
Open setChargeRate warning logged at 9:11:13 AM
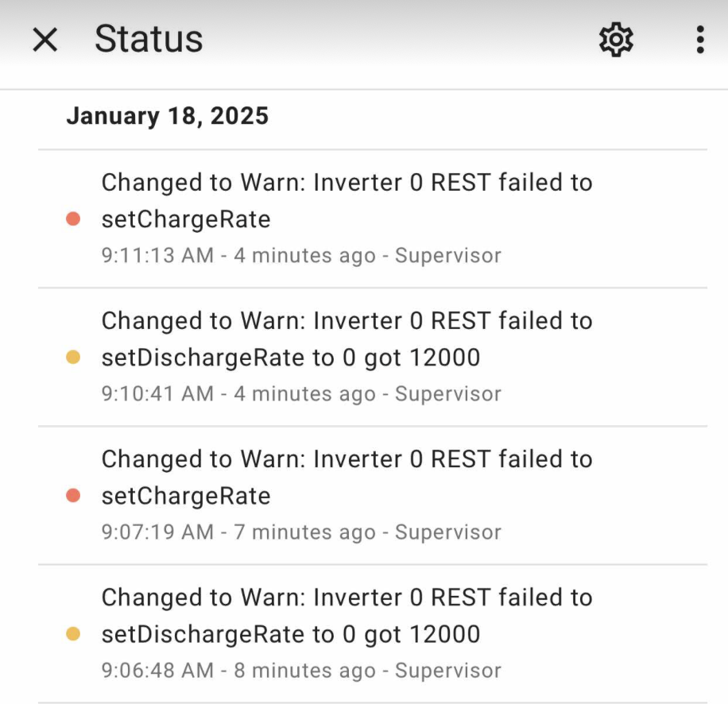tap(373, 219)
